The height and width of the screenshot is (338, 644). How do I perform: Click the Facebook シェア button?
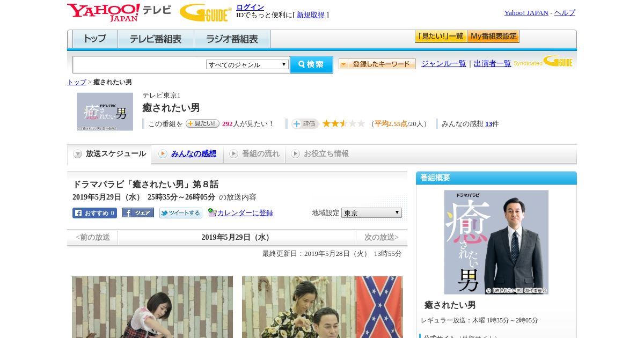(138, 213)
